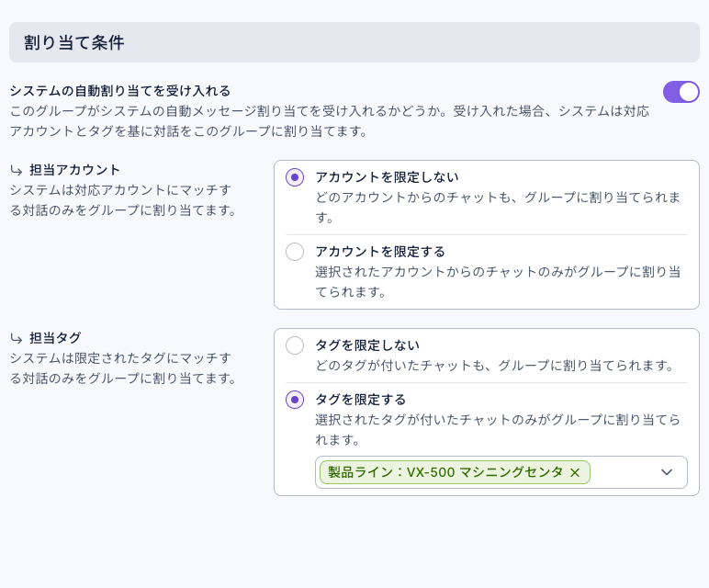Viewport: 709px width, 588px height.
Task: Click description starting システムは限定されたタグにマッチ
Action: pos(122,368)
